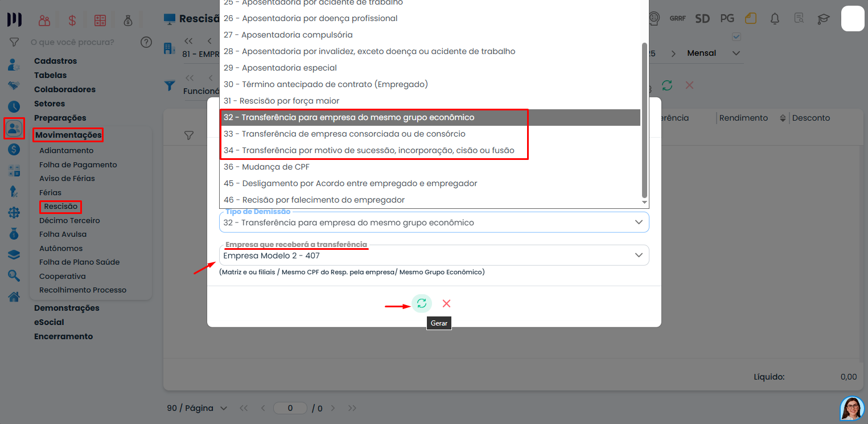This screenshot has width=868, height=424.
Task: Click the dropdown list scrollbar thumb
Action: point(644,120)
